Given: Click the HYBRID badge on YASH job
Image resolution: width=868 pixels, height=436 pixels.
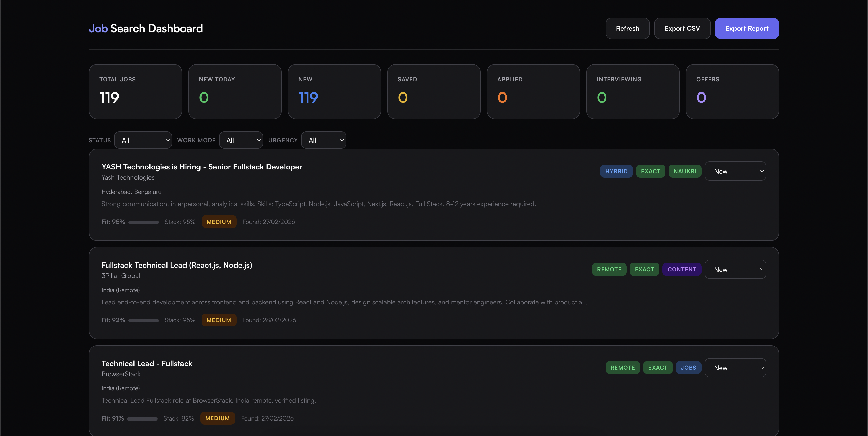Looking at the screenshot, I should (x=616, y=171).
